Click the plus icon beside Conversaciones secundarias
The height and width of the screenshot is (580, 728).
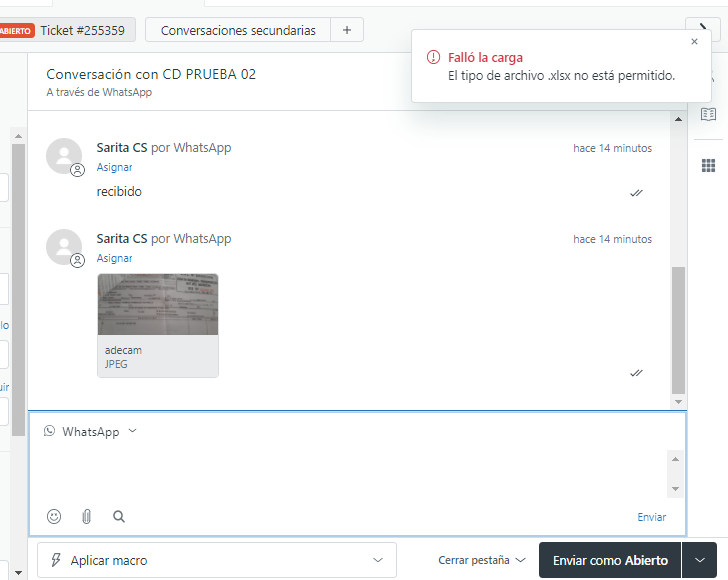(346, 30)
